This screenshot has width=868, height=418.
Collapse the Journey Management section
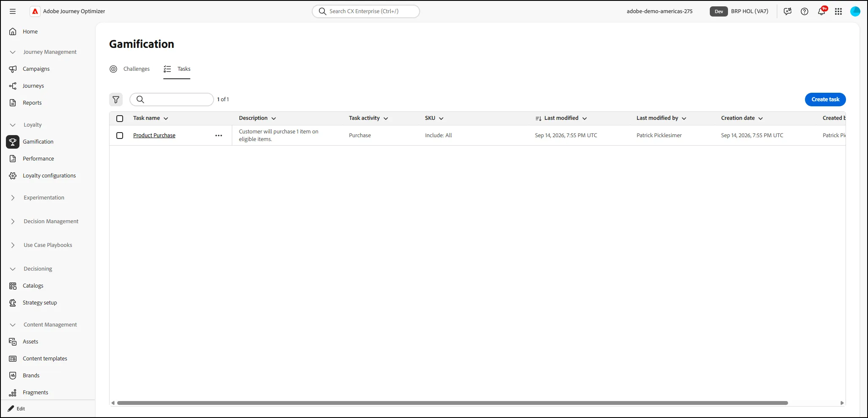[x=13, y=52]
